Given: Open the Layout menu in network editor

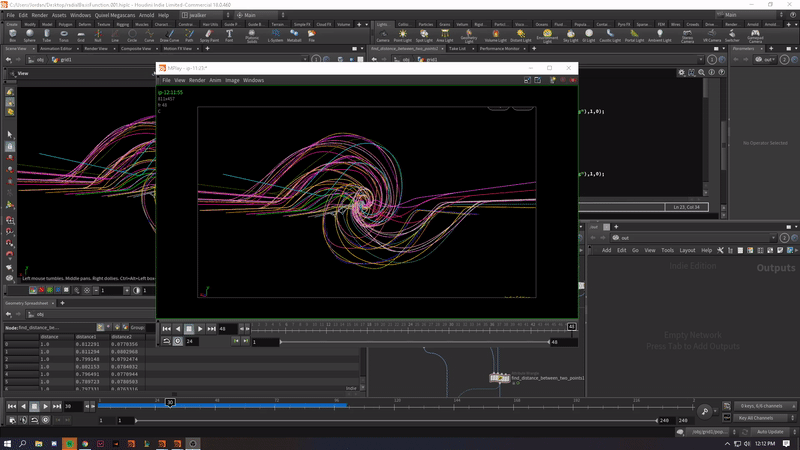Looking at the screenshot, I should point(687,250).
